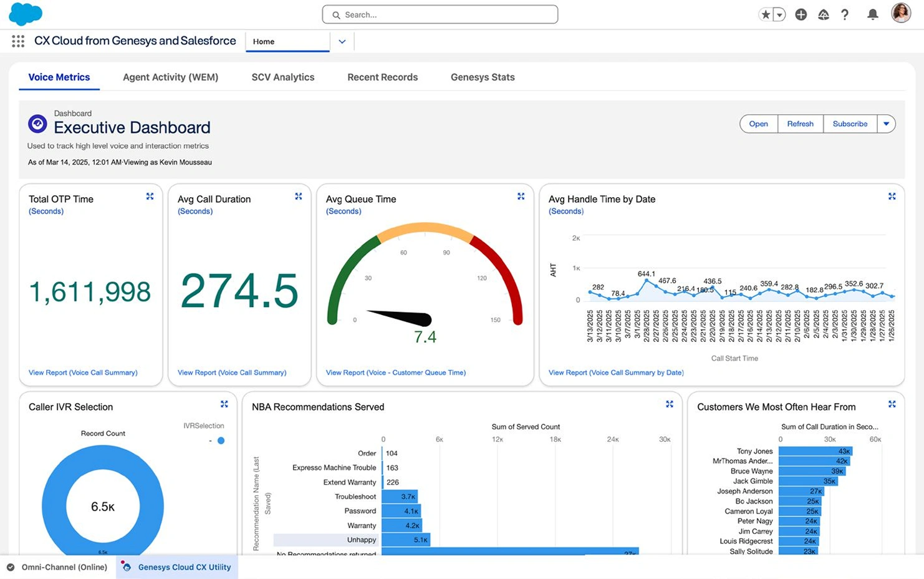Expand the dropdown arrow beside Subscribe
This screenshot has height=579, width=924.
[x=886, y=124]
